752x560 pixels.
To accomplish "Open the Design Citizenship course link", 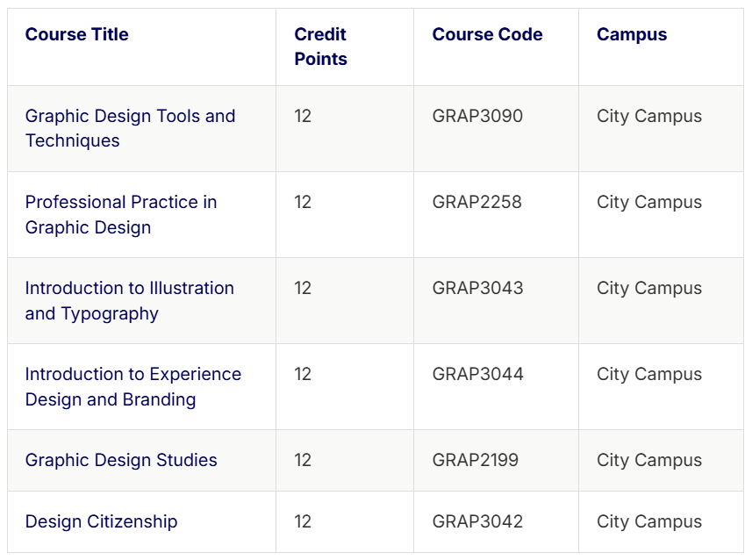I will coord(101,521).
